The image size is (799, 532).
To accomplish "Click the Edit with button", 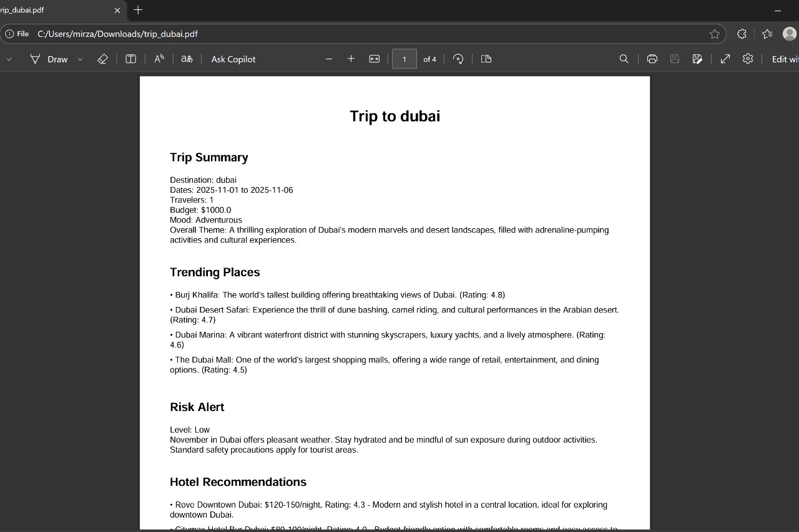I will tap(784, 59).
